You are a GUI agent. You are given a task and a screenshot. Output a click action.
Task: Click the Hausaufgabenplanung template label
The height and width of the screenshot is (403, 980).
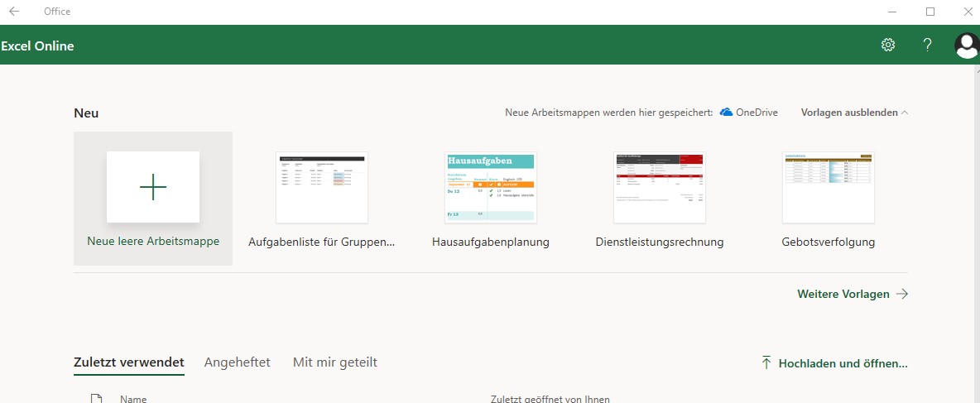[491, 242]
